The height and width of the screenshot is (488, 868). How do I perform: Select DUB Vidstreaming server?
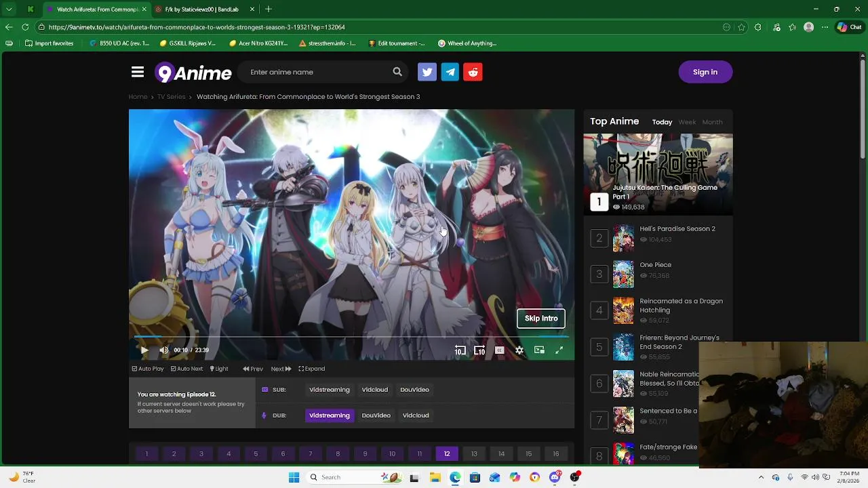(330, 415)
